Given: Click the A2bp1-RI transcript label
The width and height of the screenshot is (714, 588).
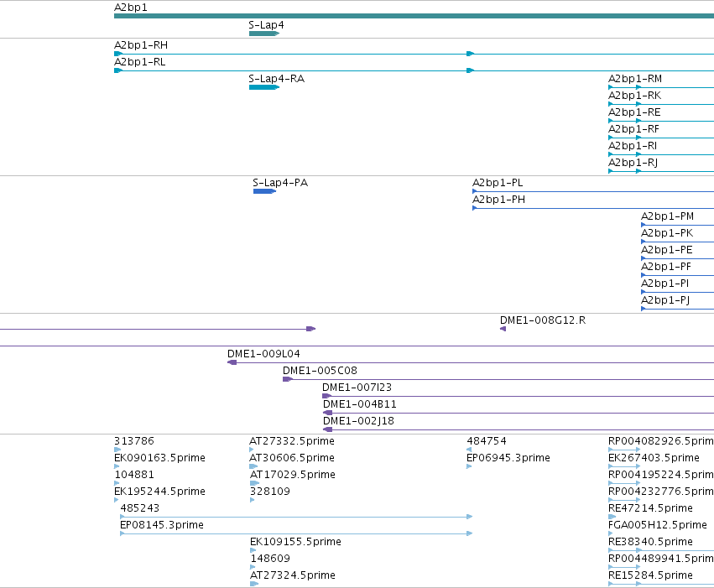Looking at the screenshot, I should 633,146.
